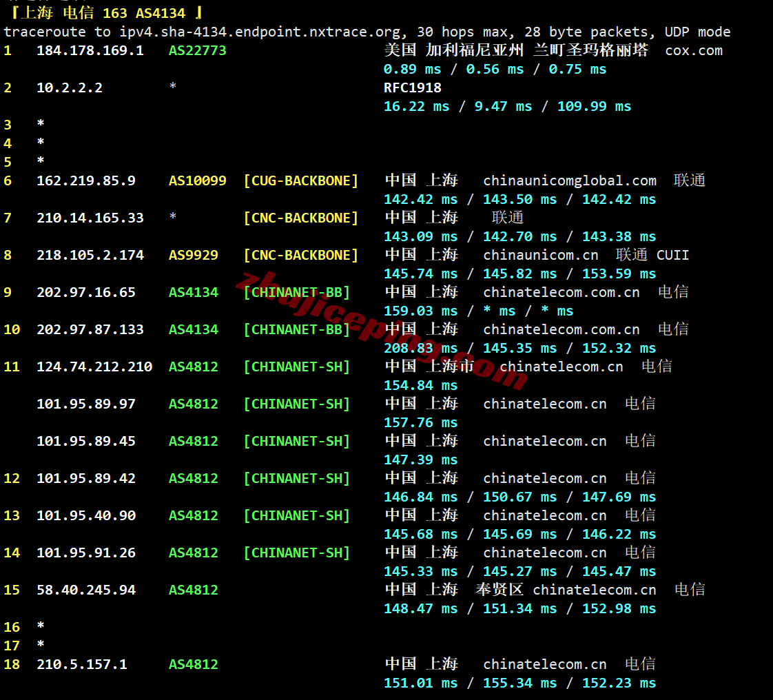Click the 150.67 ms latency value
Image resolution: width=773 pixels, height=700 pixels.
519,497
